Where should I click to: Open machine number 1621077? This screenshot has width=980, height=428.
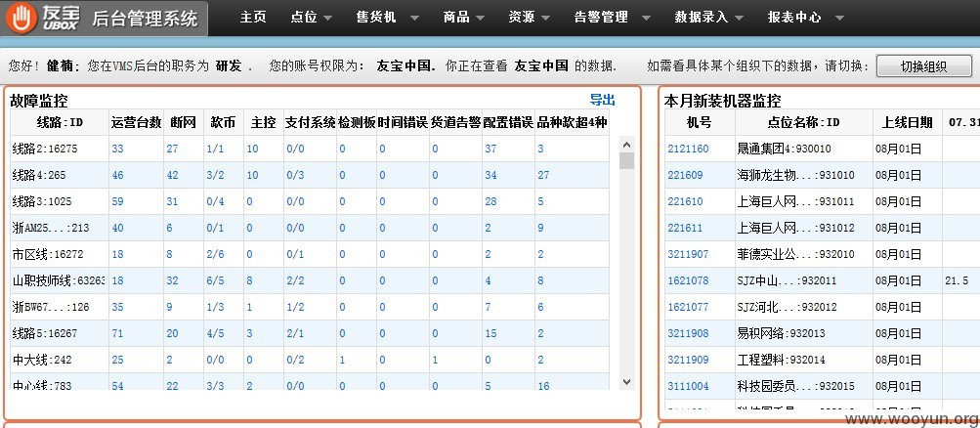tap(688, 308)
